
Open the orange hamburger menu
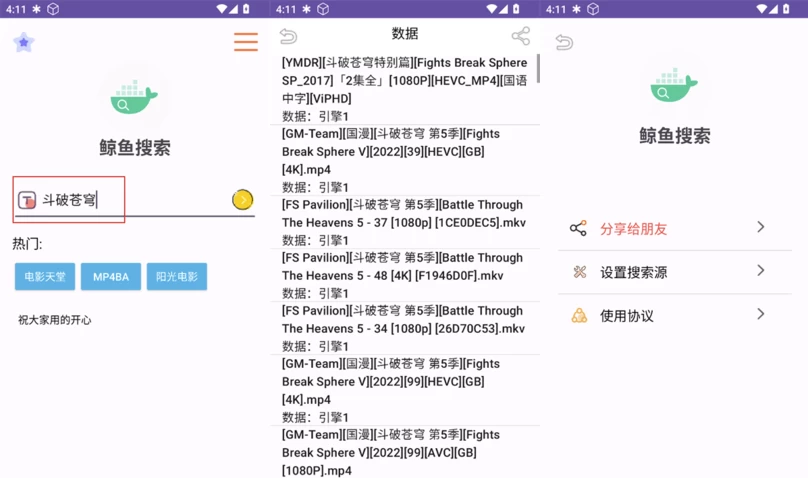point(245,42)
